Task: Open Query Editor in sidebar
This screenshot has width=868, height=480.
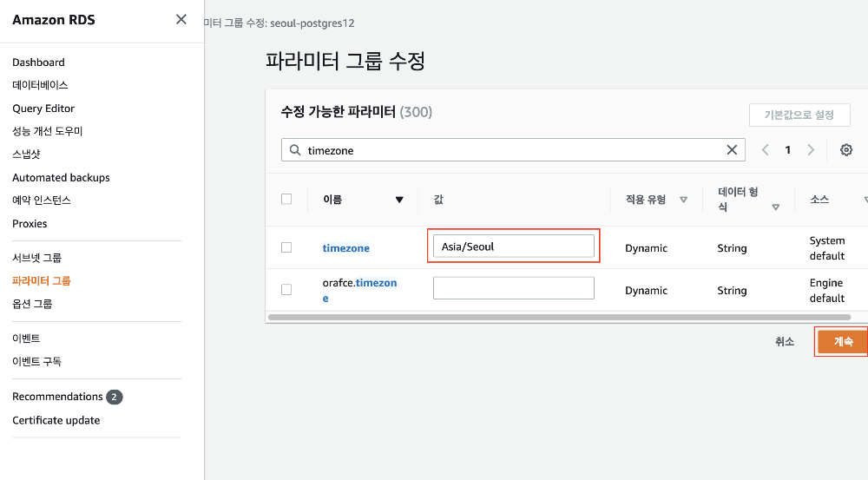Action: point(43,108)
